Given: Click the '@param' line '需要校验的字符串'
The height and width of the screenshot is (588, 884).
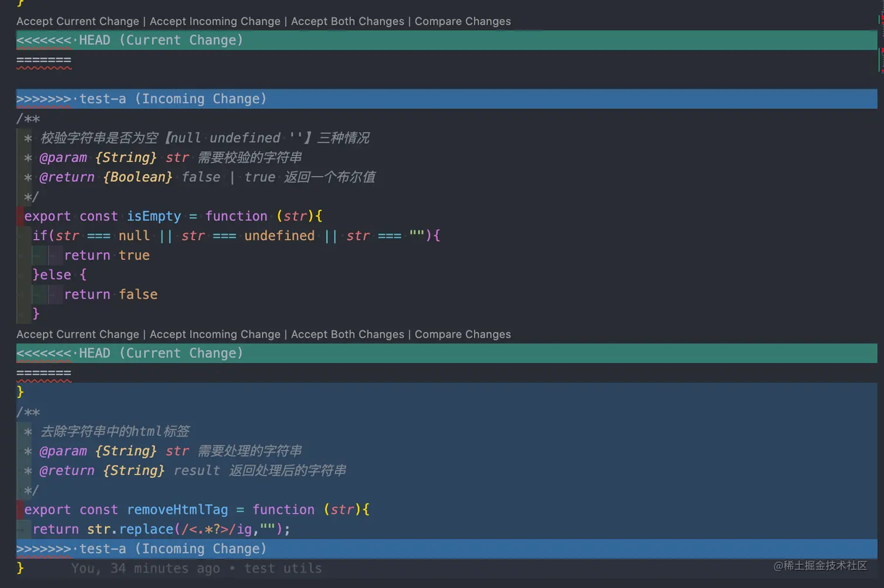Looking at the screenshot, I should [x=163, y=157].
